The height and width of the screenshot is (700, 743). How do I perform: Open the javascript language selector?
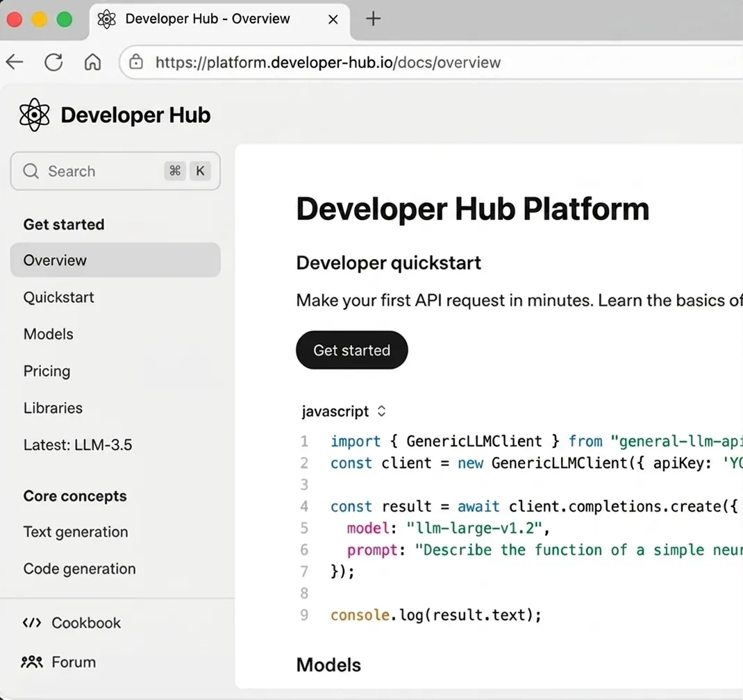click(x=344, y=411)
